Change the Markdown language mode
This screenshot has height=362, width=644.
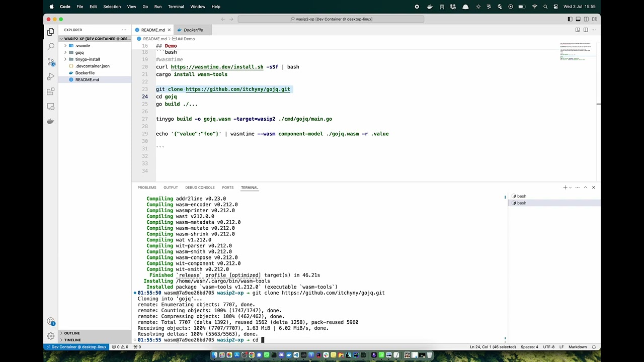coord(578,347)
